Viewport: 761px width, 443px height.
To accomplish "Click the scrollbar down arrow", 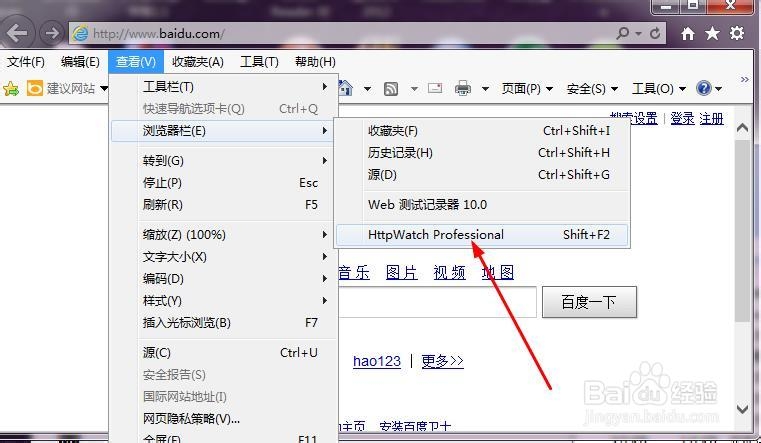I will (742, 409).
